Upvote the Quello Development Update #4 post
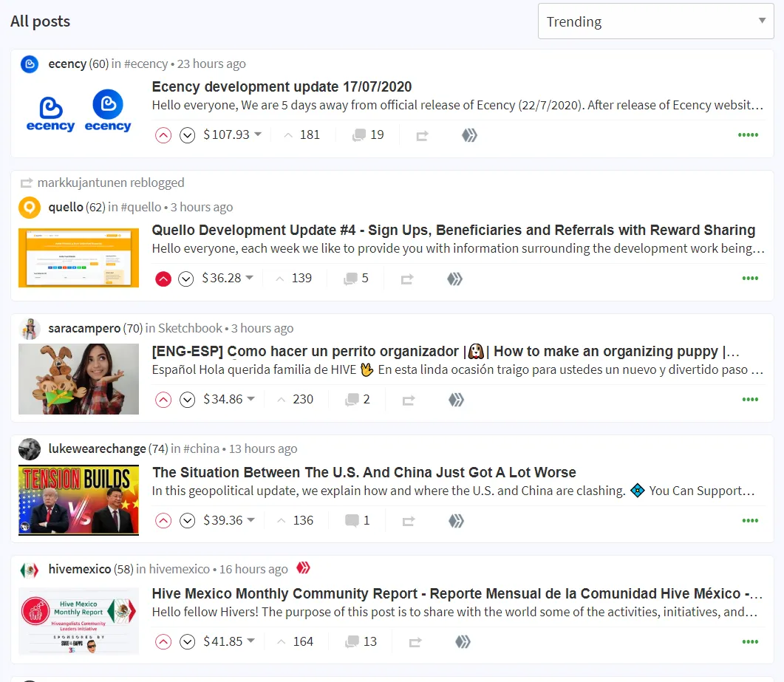The image size is (784, 682). tap(163, 279)
